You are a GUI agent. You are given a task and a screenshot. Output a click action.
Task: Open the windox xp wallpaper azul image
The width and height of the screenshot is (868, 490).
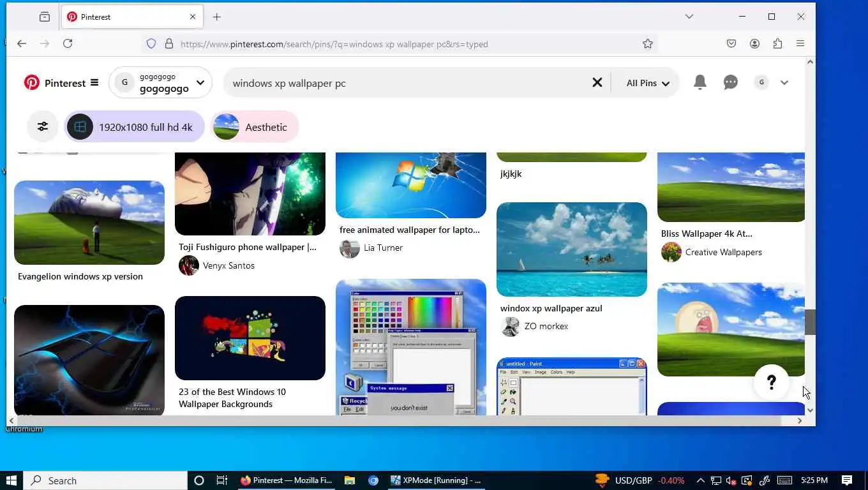tap(572, 249)
